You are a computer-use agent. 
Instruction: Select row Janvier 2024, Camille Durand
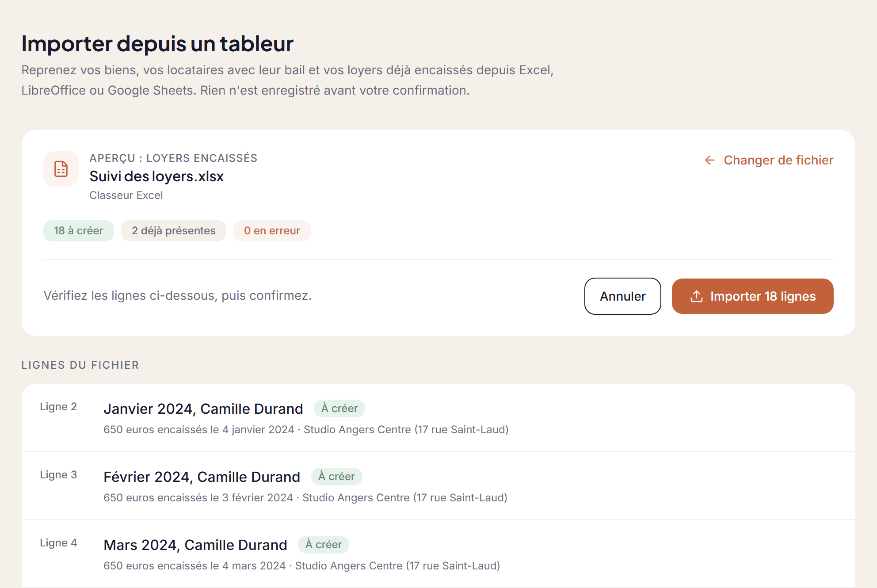point(438,418)
